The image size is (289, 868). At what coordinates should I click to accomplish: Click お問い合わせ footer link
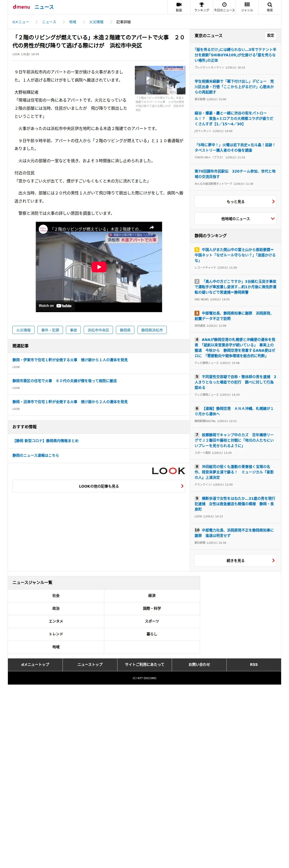point(199,665)
